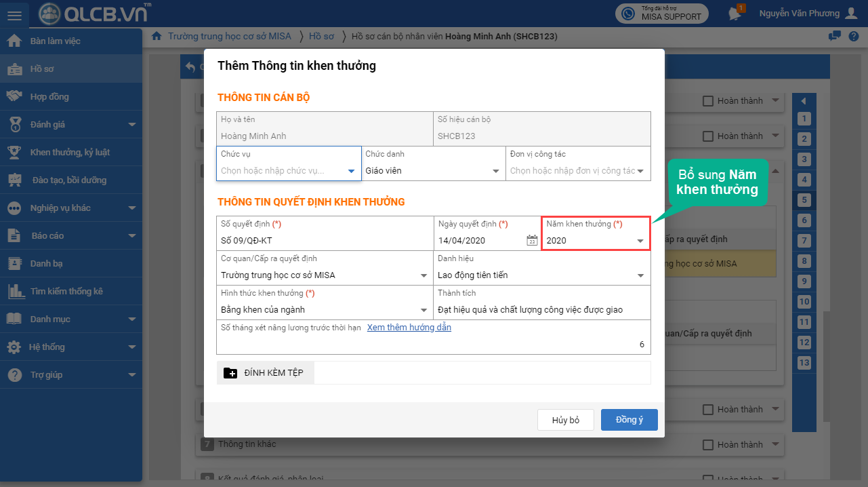This screenshot has width=868, height=487.
Task: Tick the first Hoàn thành checkbox
Action: click(x=708, y=101)
